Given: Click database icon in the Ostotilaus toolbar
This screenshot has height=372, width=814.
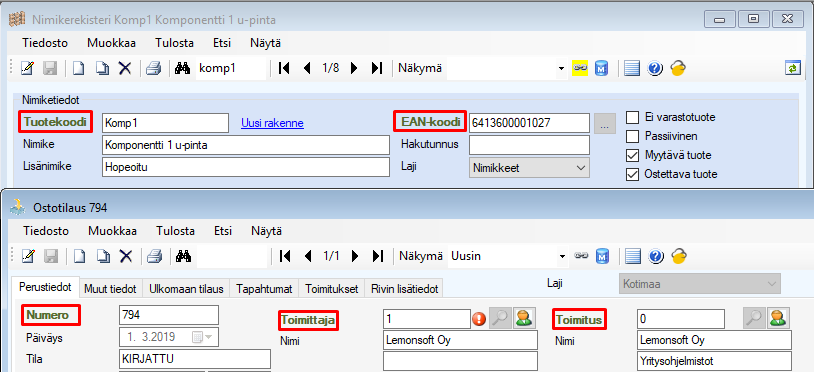Looking at the screenshot, I should point(602,255).
